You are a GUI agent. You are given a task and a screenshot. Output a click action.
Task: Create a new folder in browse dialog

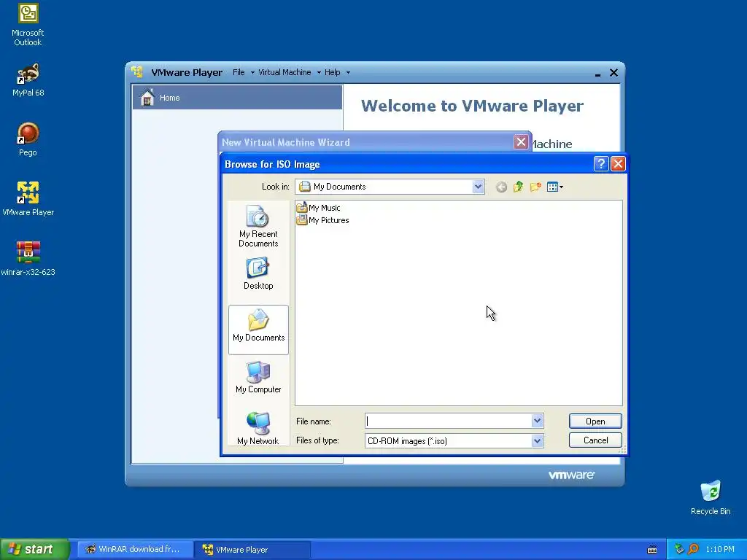point(535,187)
